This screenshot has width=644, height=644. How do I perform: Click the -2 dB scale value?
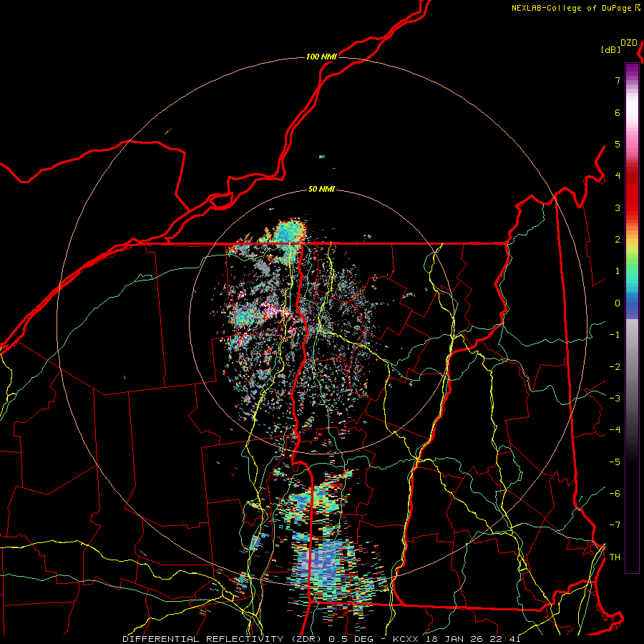tap(615, 367)
